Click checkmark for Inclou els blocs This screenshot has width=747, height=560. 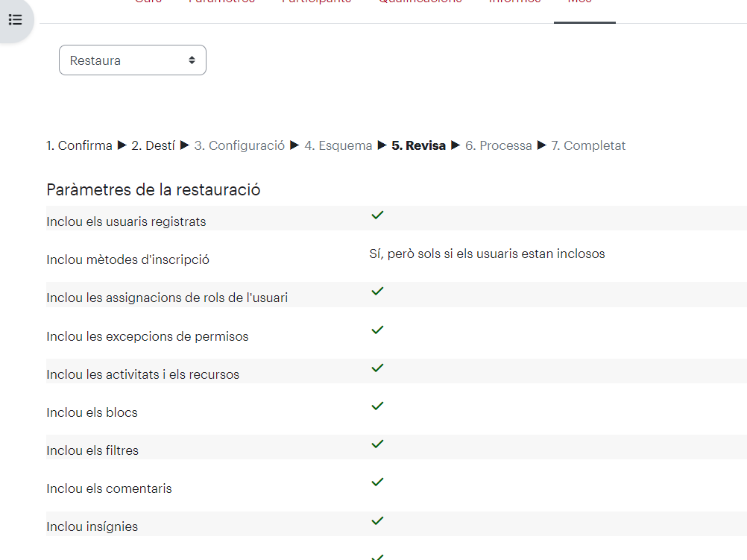tap(377, 406)
